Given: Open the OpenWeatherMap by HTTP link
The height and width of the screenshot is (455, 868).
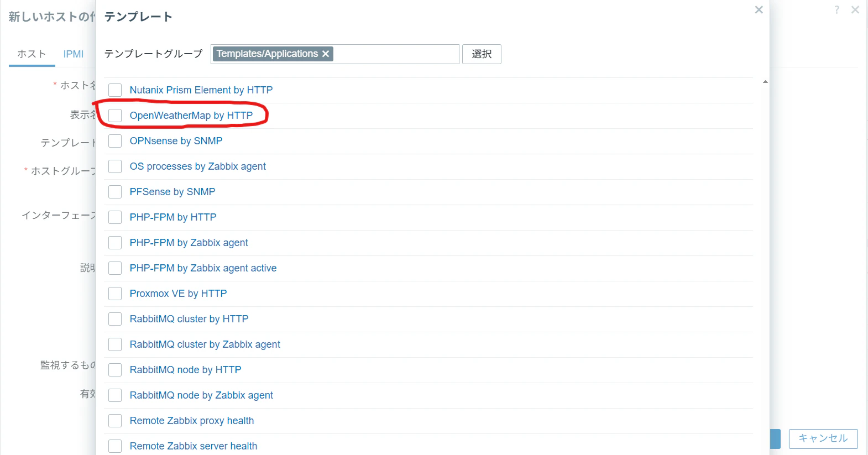Looking at the screenshot, I should click(x=191, y=116).
